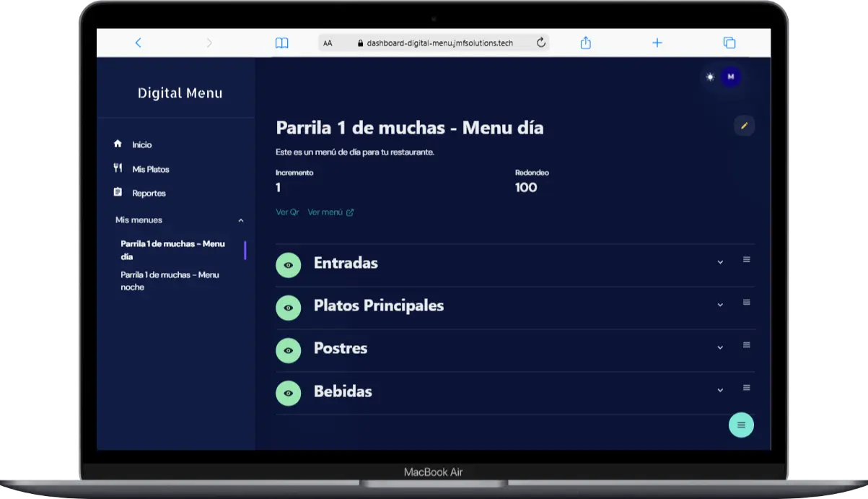Open the Ver menú external link

[x=330, y=212]
